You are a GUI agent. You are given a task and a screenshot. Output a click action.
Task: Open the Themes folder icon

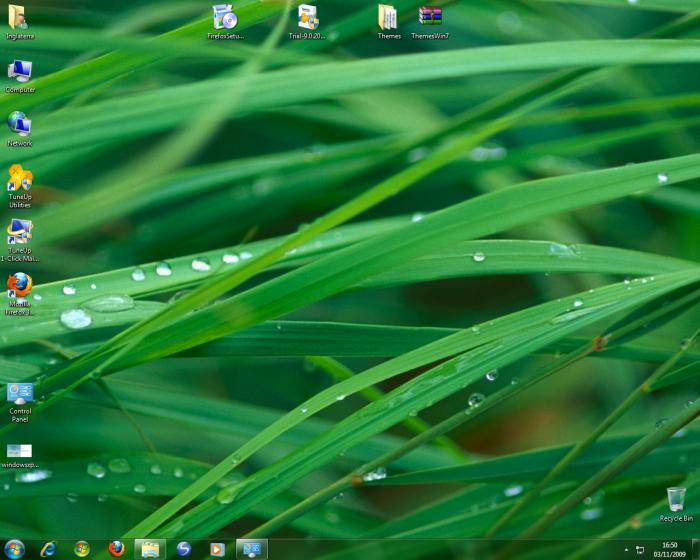pos(389,18)
